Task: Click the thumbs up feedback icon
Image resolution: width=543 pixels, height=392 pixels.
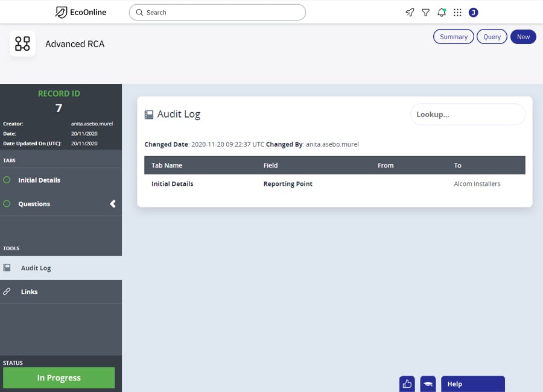Action: [407, 384]
